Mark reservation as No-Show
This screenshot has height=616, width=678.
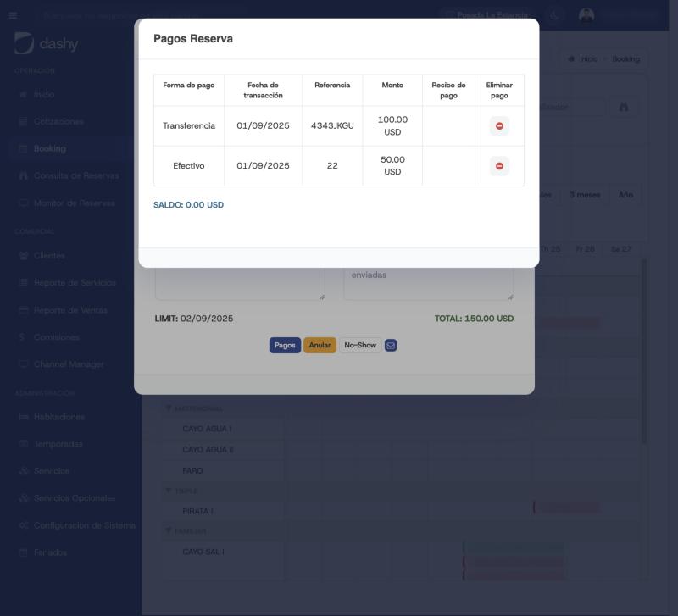pyautogui.click(x=360, y=346)
